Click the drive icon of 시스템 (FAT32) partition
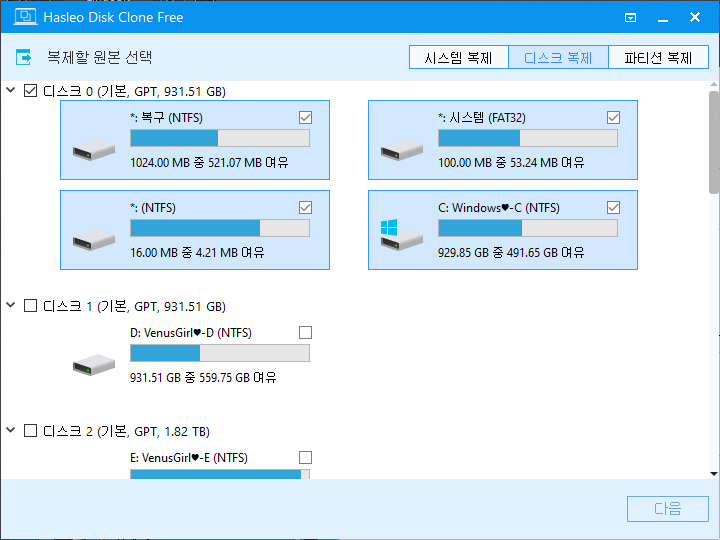720x540 pixels. 402,150
